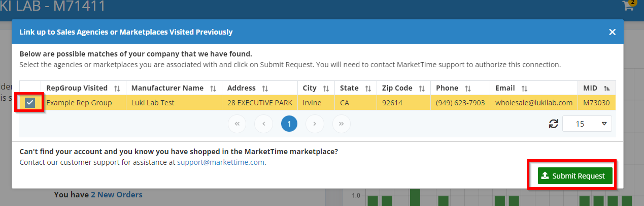Go to previous page of results
644x206 pixels.
click(x=263, y=124)
